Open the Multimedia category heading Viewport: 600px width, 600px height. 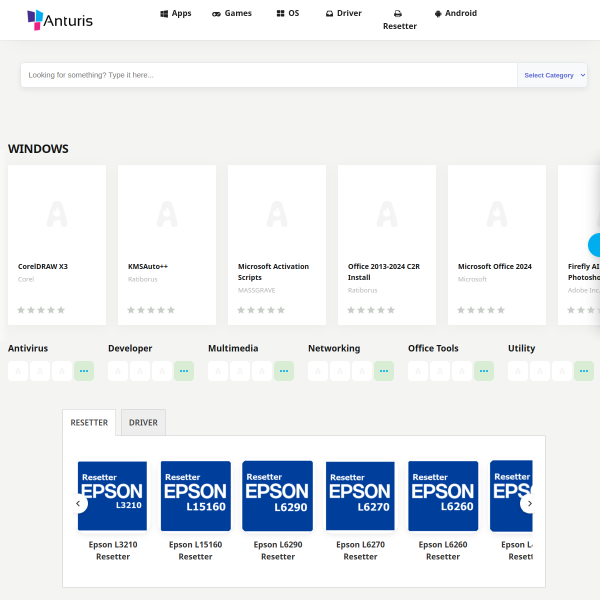pyautogui.click(x=233, y=348)
